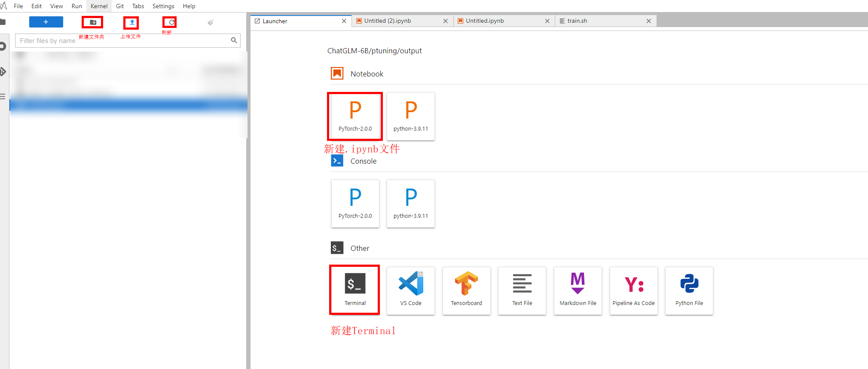Focus the filter files by name field

click(122, 40)
